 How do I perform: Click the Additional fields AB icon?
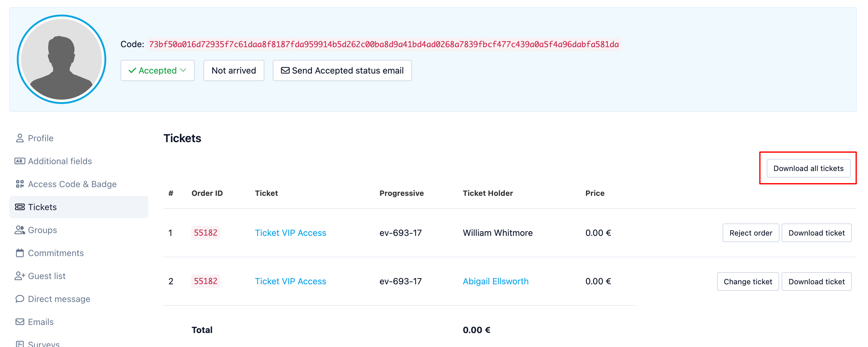click(20, 161)
